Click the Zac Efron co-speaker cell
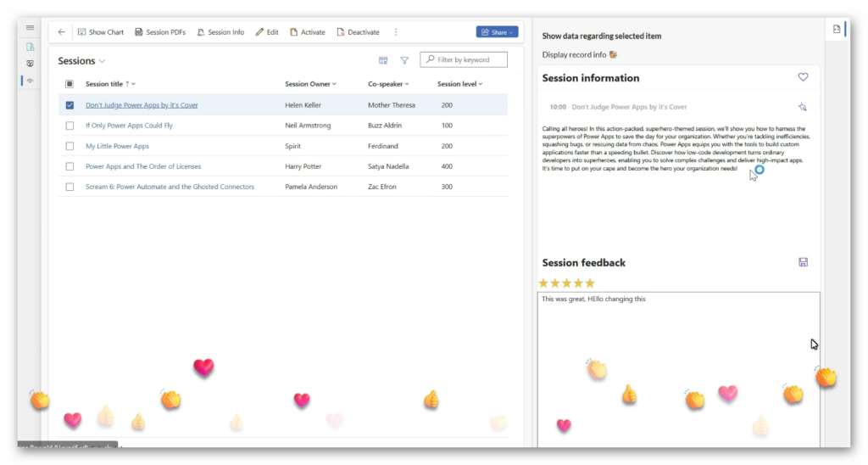This screenshot has height=465, width=868. click(382, 187)
